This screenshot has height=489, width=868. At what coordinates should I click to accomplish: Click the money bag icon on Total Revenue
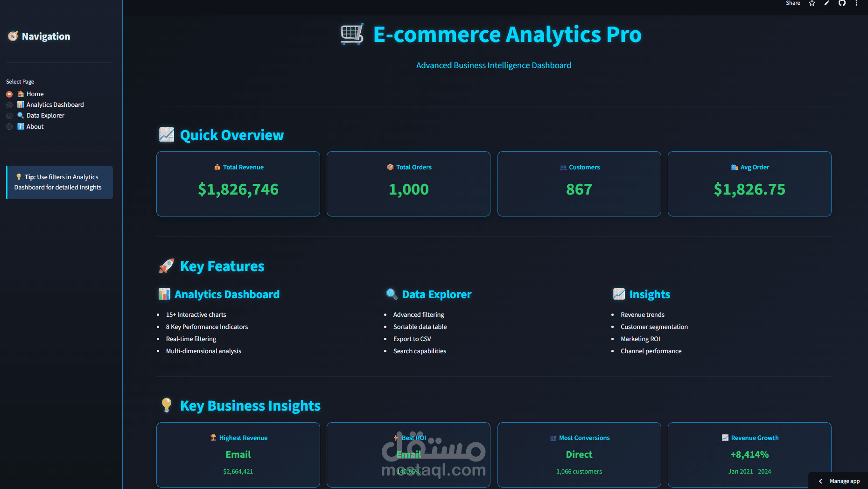(217, 167)
